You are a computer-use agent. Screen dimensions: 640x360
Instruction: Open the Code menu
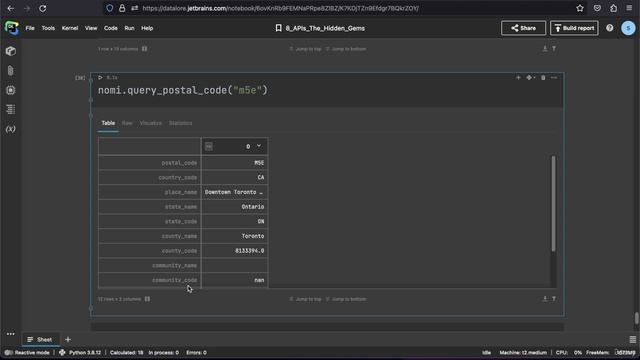[x=111, y=28]
